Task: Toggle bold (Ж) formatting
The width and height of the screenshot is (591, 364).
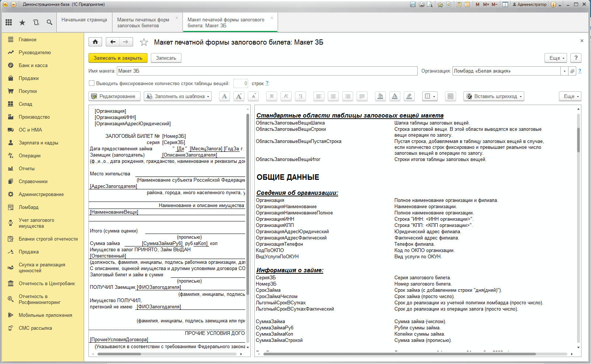Action: (272, 96)
